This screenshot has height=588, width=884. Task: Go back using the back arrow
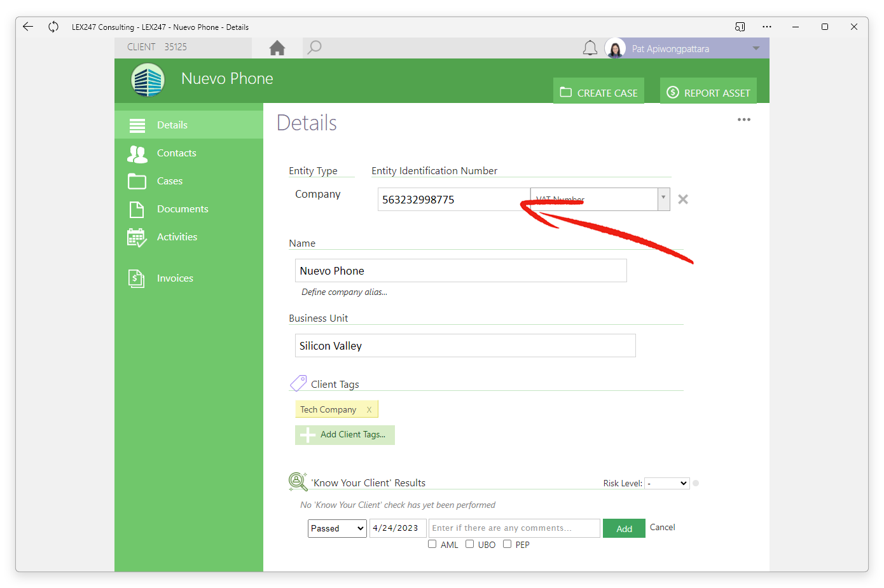27,27
